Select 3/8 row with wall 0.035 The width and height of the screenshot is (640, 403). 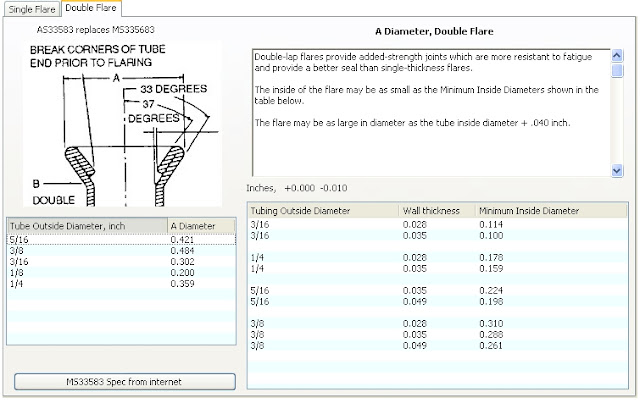(438, 334)
